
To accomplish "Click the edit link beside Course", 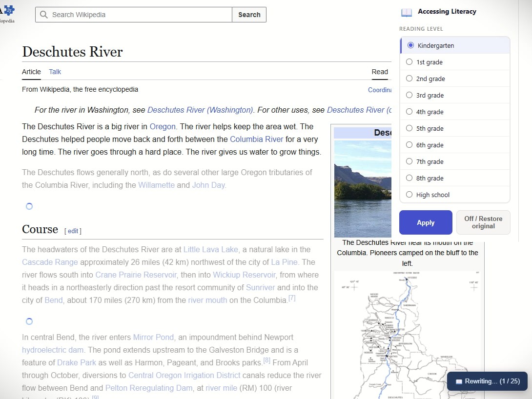I will (x=73, y=231).
